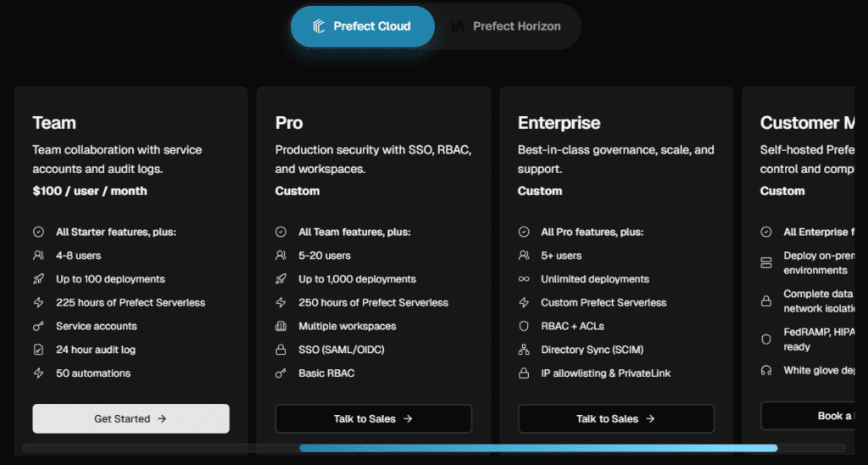Click key icon beside Service accounts
Screen dimensions: 868x465
38,327
